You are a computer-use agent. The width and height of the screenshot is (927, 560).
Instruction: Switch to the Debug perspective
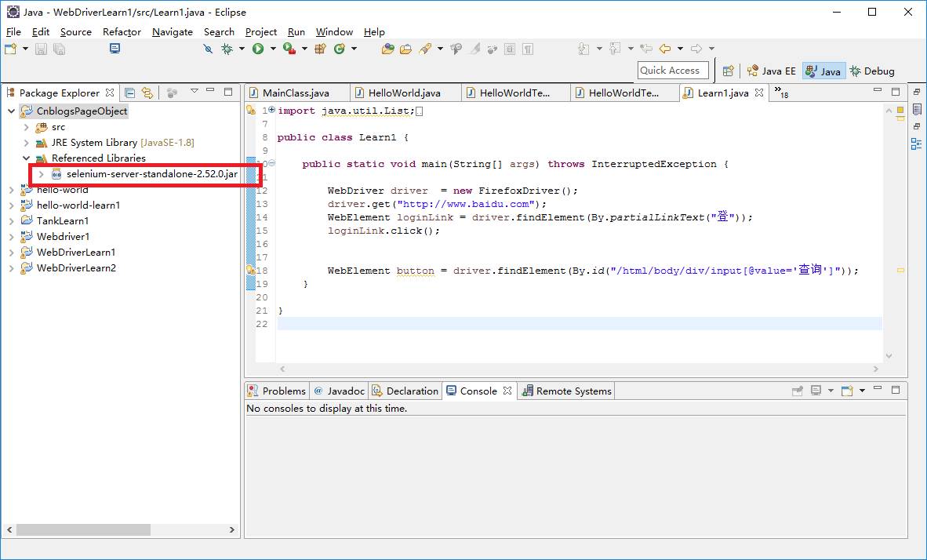coord(871,71)
